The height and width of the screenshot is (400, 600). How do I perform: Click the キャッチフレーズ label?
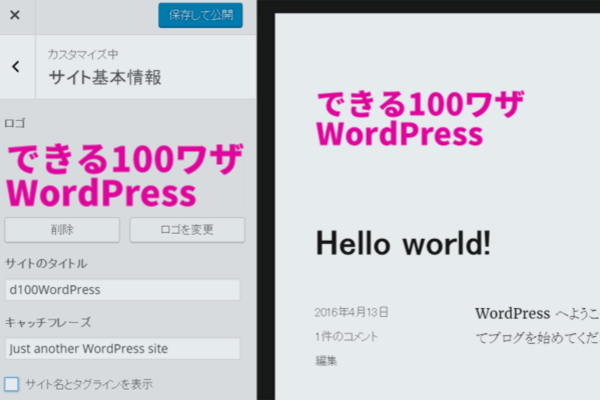coord(48,322)
